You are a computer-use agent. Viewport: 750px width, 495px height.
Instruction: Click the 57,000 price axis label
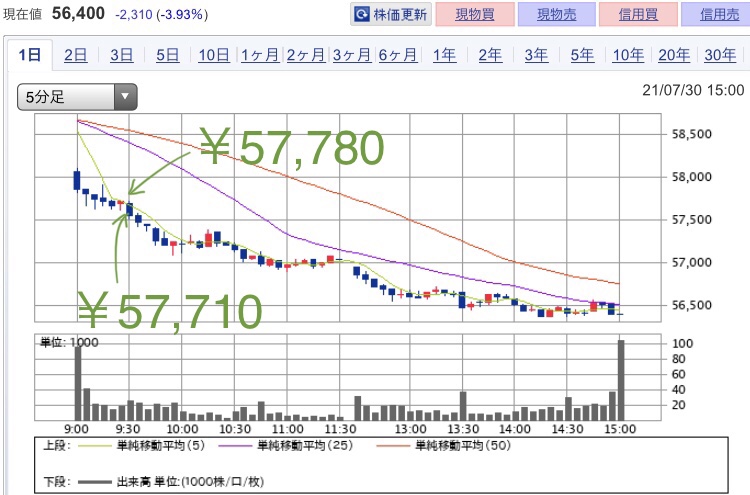tap(692, 263)
